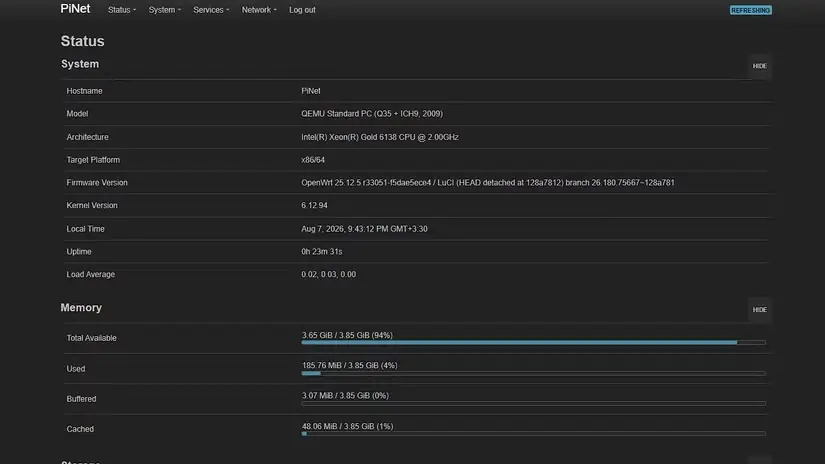The image size is (825, 464).
Task: Click the Buffered memory progress bar
Action: click(534, 404)
